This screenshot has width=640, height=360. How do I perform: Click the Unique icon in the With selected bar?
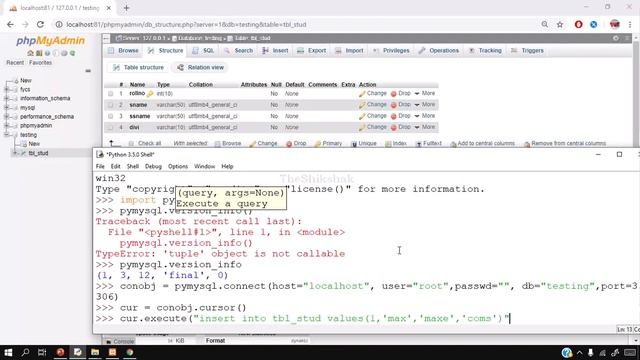tap(354, 144)
